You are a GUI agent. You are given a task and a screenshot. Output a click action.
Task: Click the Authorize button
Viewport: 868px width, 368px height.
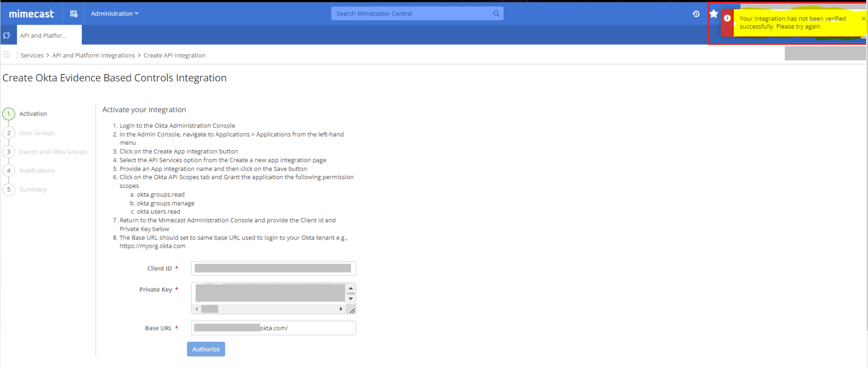(206, 349)
